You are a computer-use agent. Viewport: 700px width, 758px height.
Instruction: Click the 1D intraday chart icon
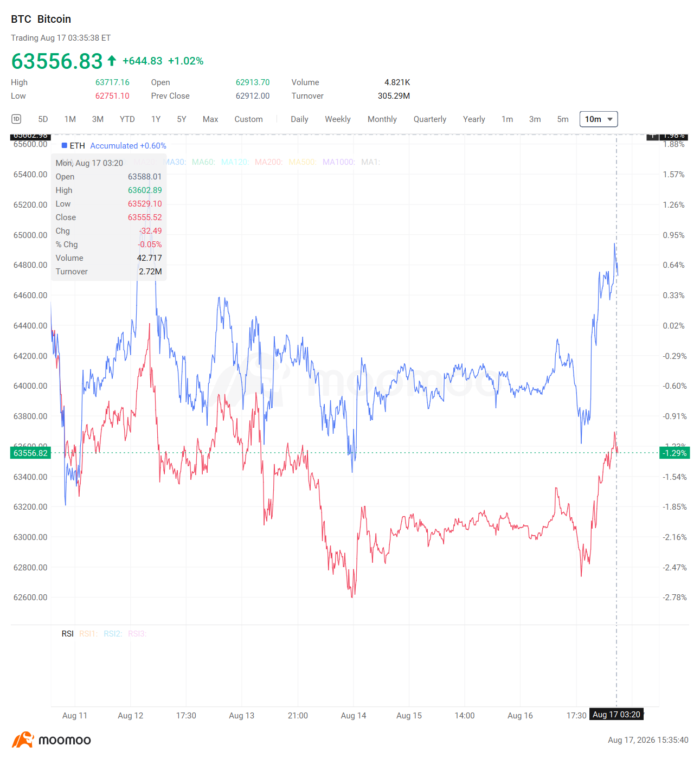click(16, 119)
